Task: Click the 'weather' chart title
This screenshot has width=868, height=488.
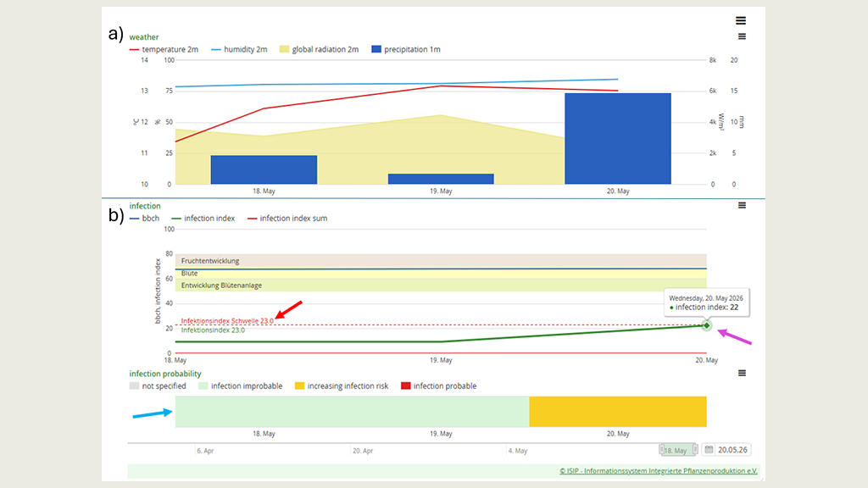Action: click(x=144, y=37)
